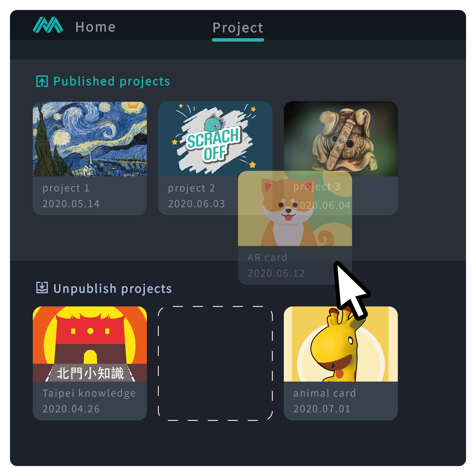The width and height of the screenshot is (476, 476).
Task: Select the dragged AR card dog thumbnail
Action: 295,208
